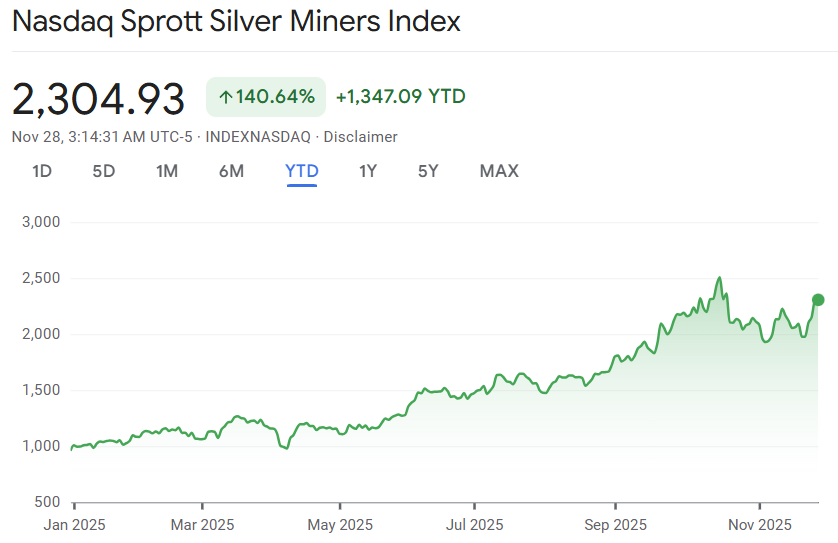The width and height of the screenshot is (838, 543).
Task: Click the Jan 2025 axis label
Action: click(x=74, y=524)
